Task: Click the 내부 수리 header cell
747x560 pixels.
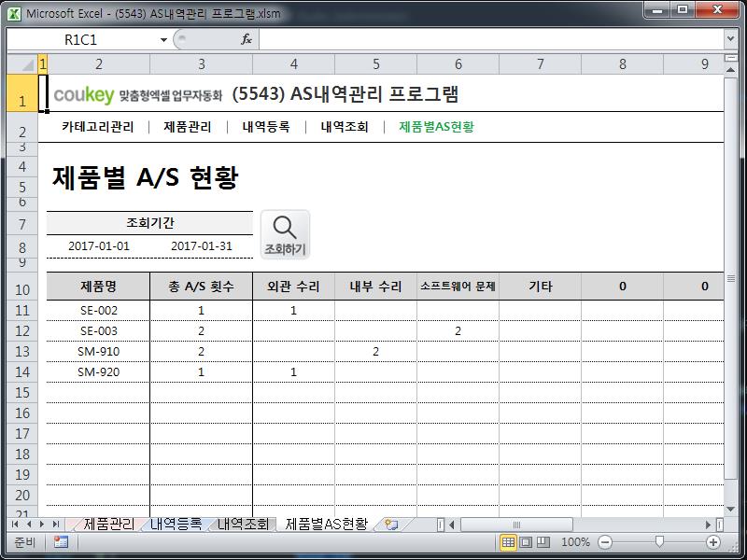Action: tap(376, 287)
